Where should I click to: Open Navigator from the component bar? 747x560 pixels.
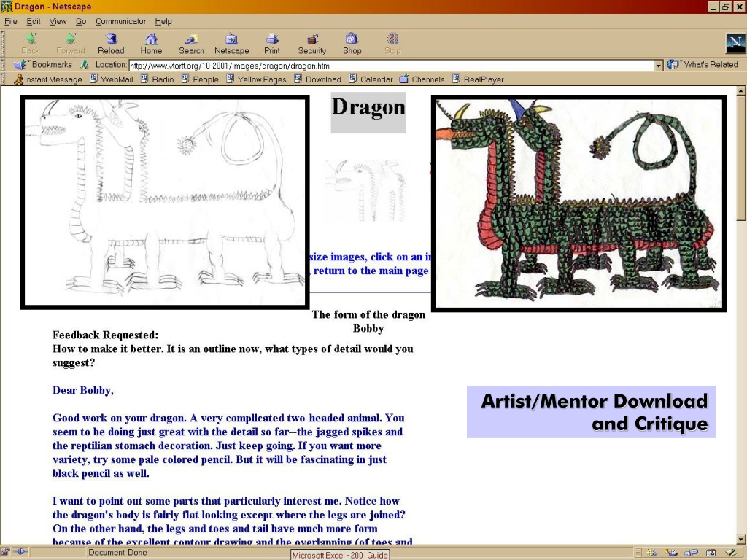point(651,553)
